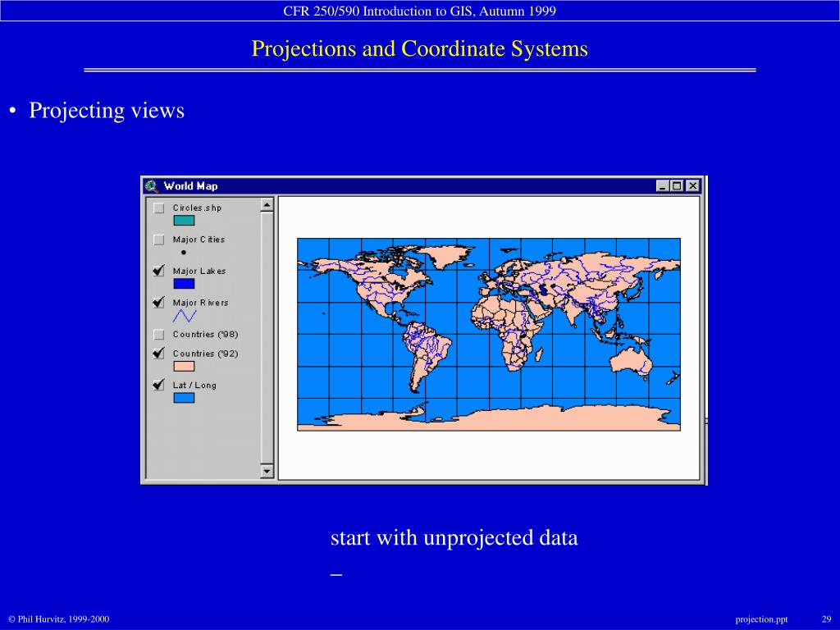The height and width of the screenshot is (630, 840).
Task: Select the Lat / Long theme name
Action: [x=194, y=386]
